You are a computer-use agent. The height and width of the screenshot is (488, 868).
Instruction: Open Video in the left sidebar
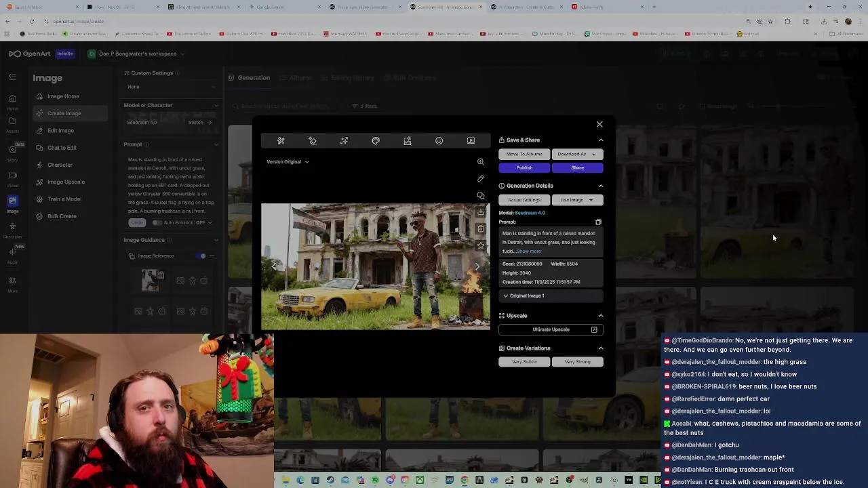pyautogui.click(x=12, y=179)
